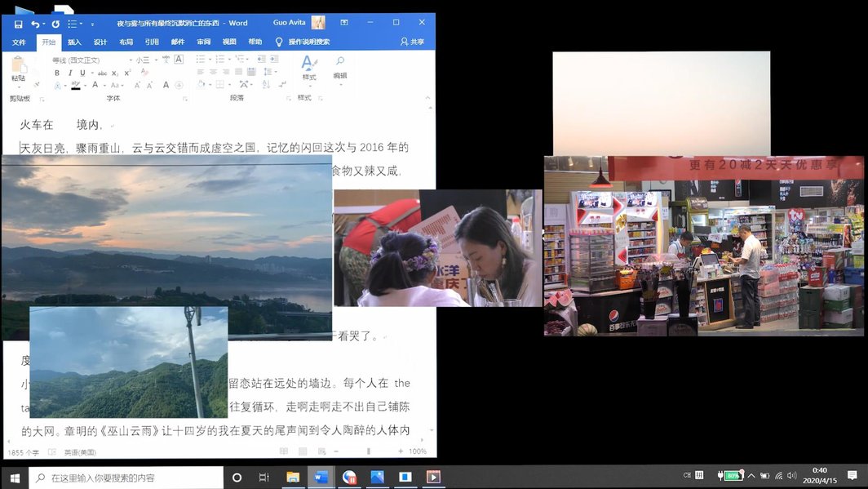Image resolution: width=868 pixels, height=489 pixels.
Task: Toggle Underline formatting
Action: pyautogui.click(x=82, y=73)
